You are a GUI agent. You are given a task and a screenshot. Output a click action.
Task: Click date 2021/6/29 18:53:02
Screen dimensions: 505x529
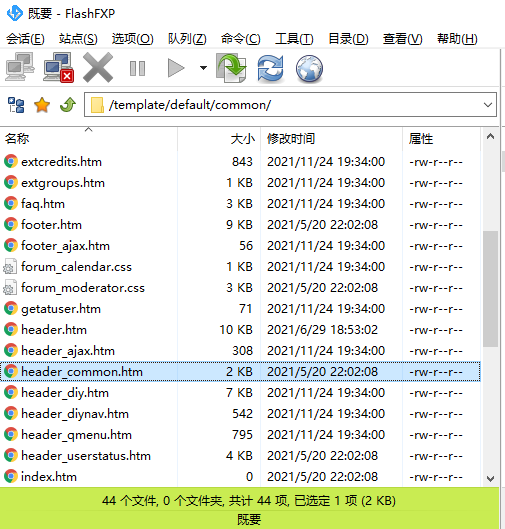(x=322, y=330)
